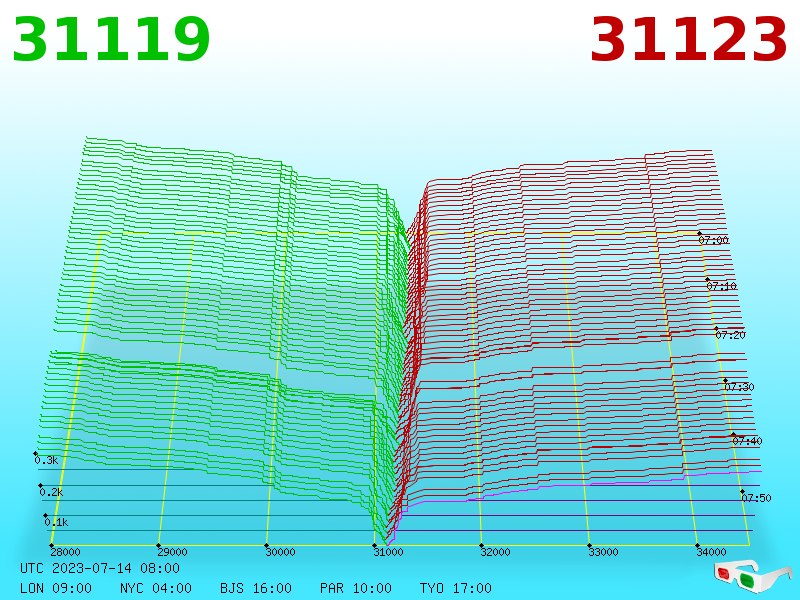800x600 pixels.
Task: Click the PAR 10:00 clock text
Action: (356, 588)
